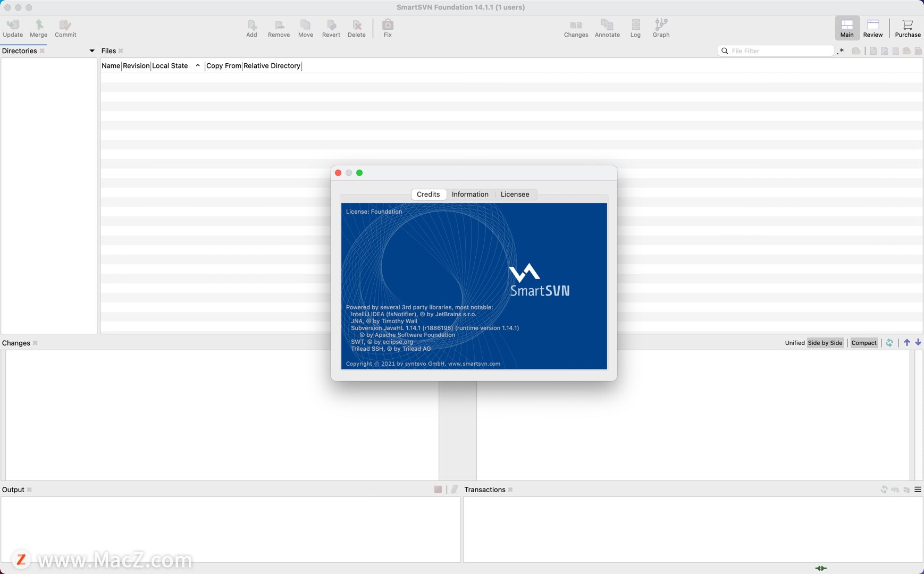Viewport: 924px width, 574px height.
Task: Click the Fix toolbar icon
Action: (388, 28)
